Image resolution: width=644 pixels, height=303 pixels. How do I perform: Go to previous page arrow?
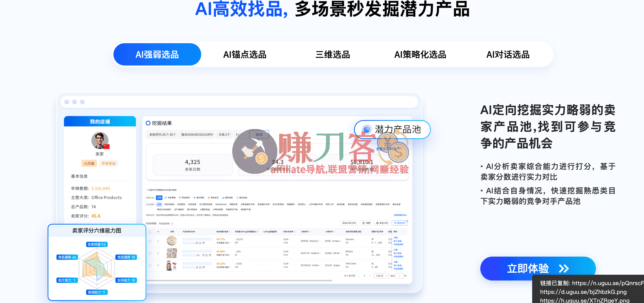tap(359, 276)
